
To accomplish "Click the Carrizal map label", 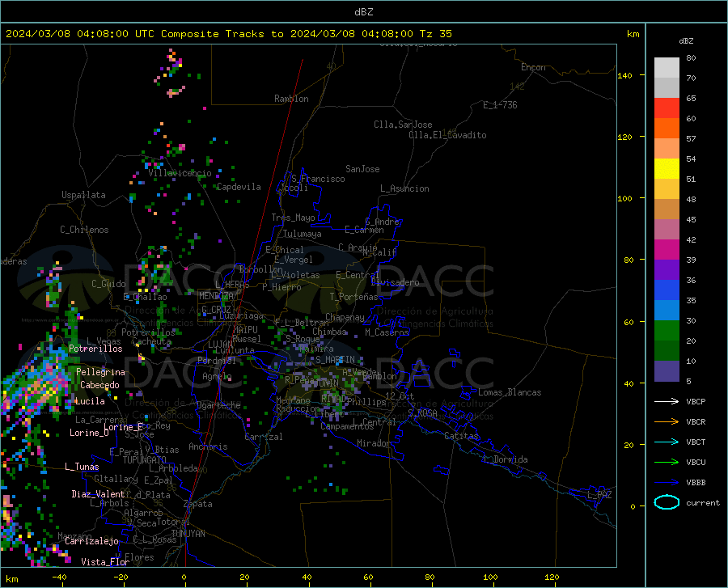I will click(x=264, y=437).
